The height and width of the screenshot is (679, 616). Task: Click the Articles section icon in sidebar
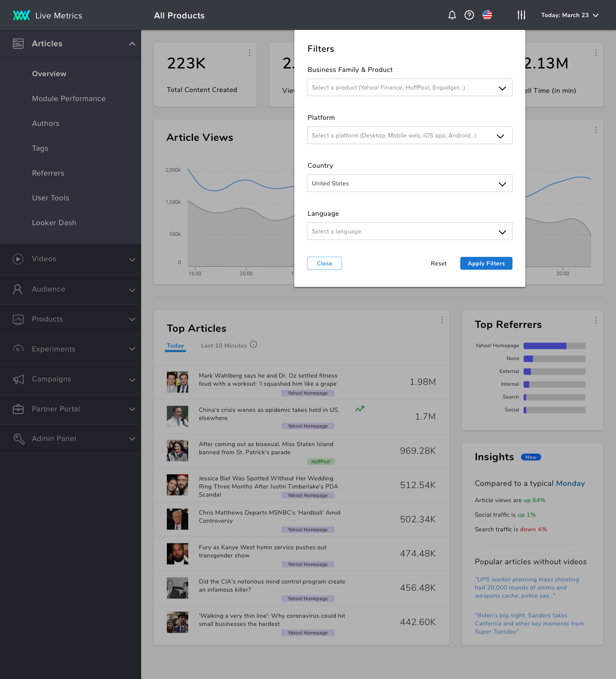click(18, 44)
